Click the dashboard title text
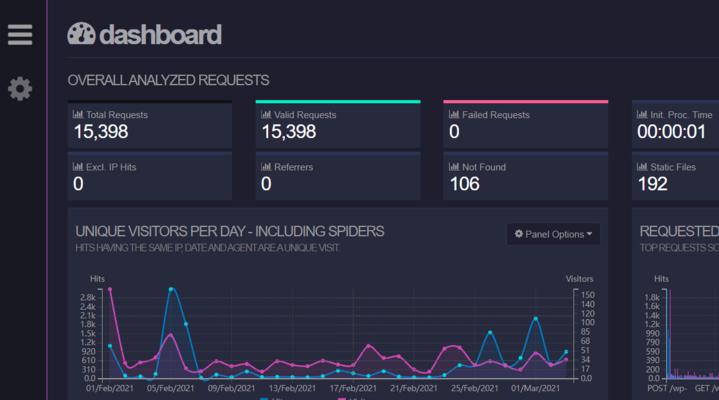Viewport: 719px width, 400px height. [160, 35]
